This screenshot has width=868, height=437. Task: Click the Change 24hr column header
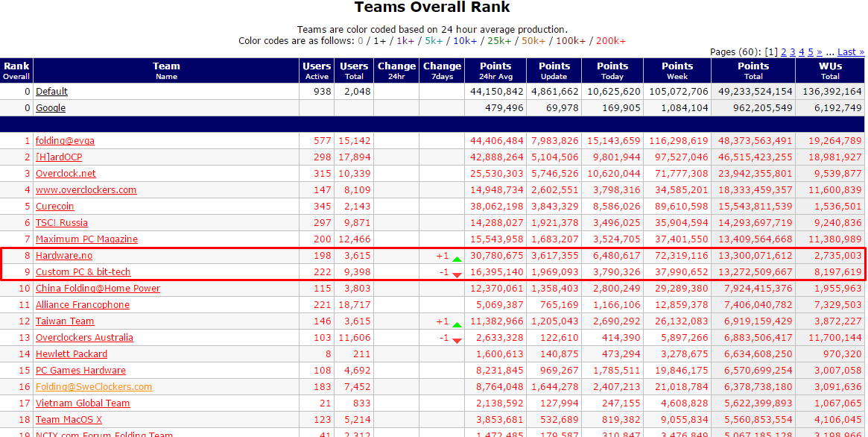396,70
